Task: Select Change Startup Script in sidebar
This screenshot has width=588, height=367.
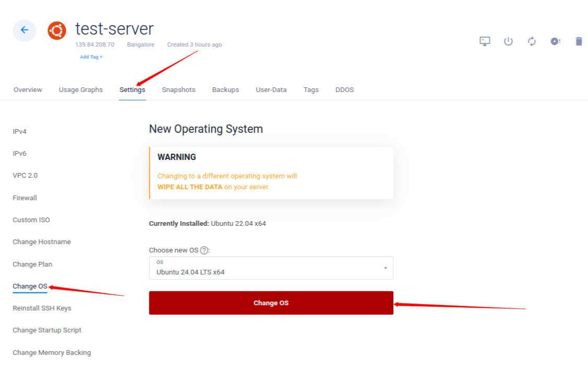Action: pos(47,330)
